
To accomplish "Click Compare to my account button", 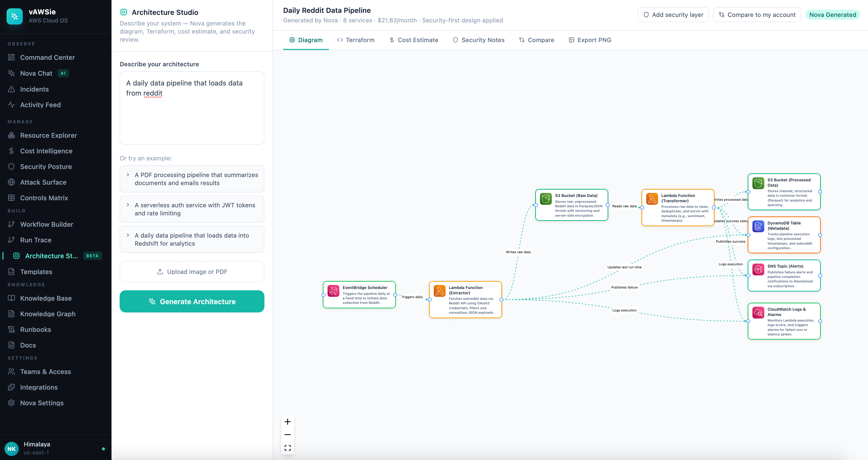I will tap(757, 15).
